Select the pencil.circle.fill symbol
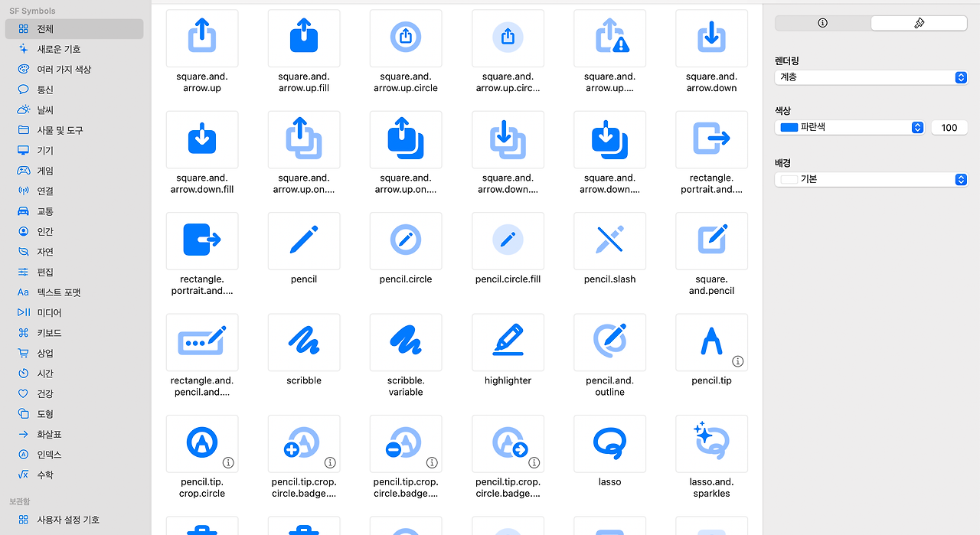 click(x=508, y=241)
